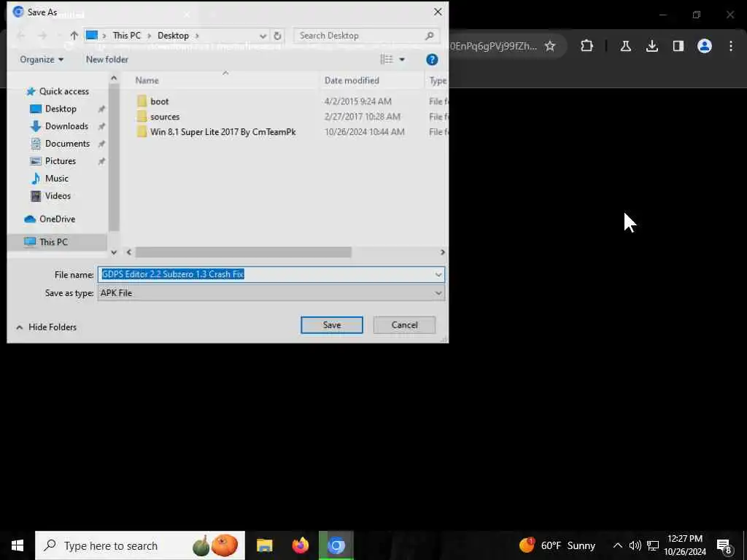747x560 pixels.
Task: Sort files by the Type column
Action: (437, 80)
